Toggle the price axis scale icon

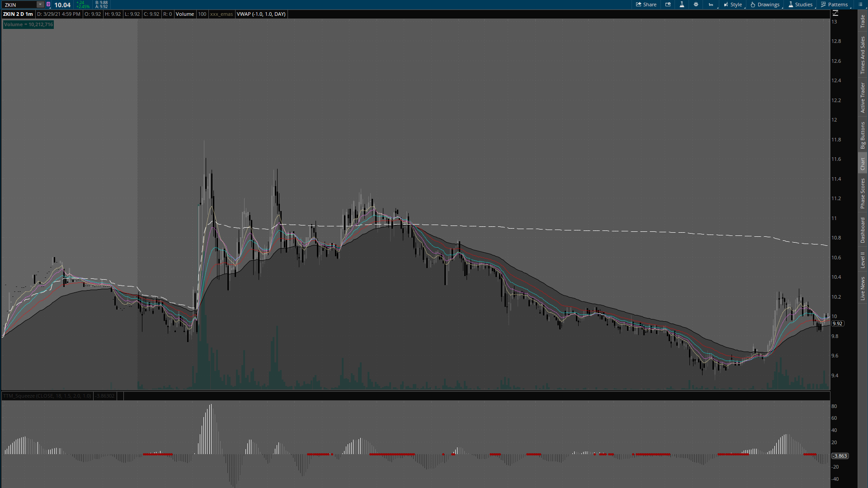[x=835, y=14]
